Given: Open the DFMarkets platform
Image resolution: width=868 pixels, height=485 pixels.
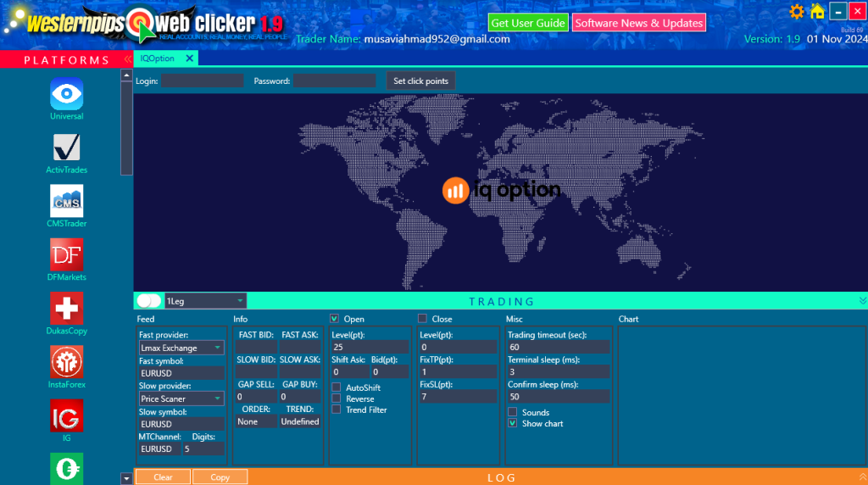Looking at the screenshot, I should pyautogui.click(x=66, y=254).
